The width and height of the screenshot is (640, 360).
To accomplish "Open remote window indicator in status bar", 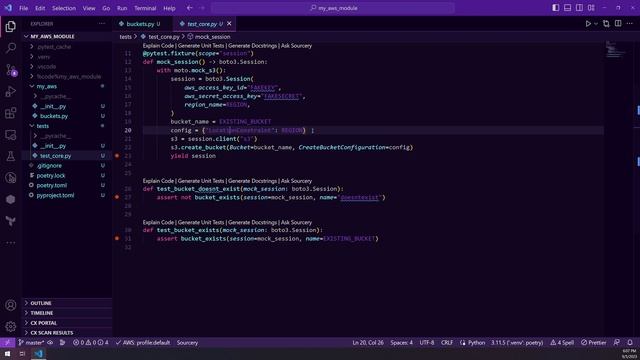I will 7,342.
